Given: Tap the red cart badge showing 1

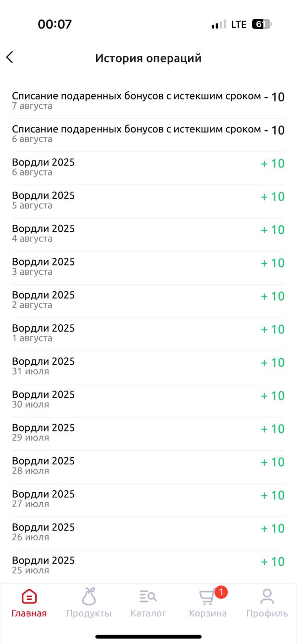Looking at the screenshot, I should coord(221,592).
